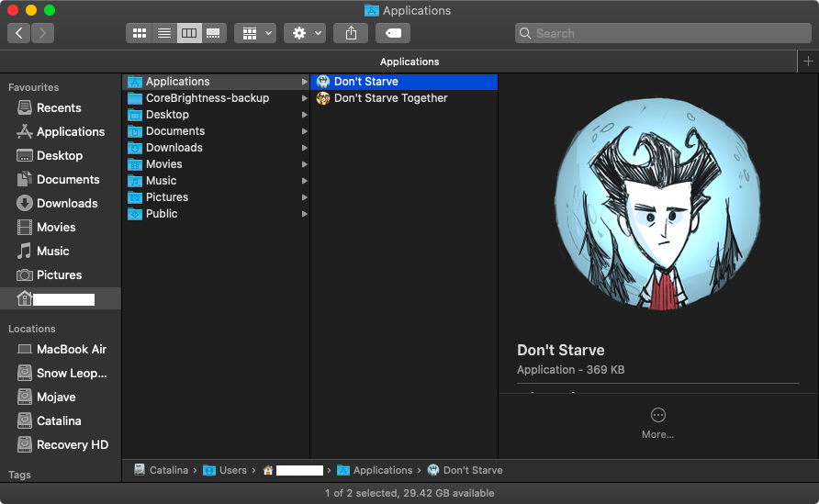
Task: Open Music in the sidebar
Action: pyautogui.click(x=61, y=252)
